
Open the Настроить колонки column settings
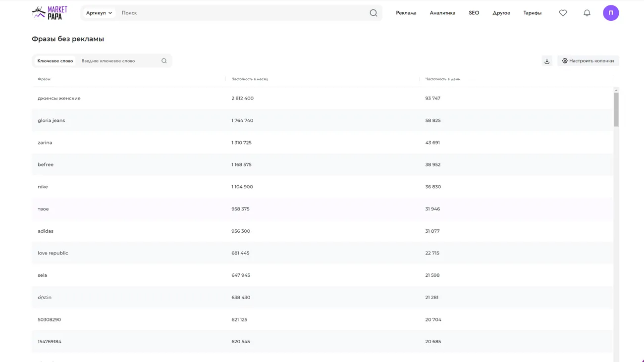click(588, 61)
